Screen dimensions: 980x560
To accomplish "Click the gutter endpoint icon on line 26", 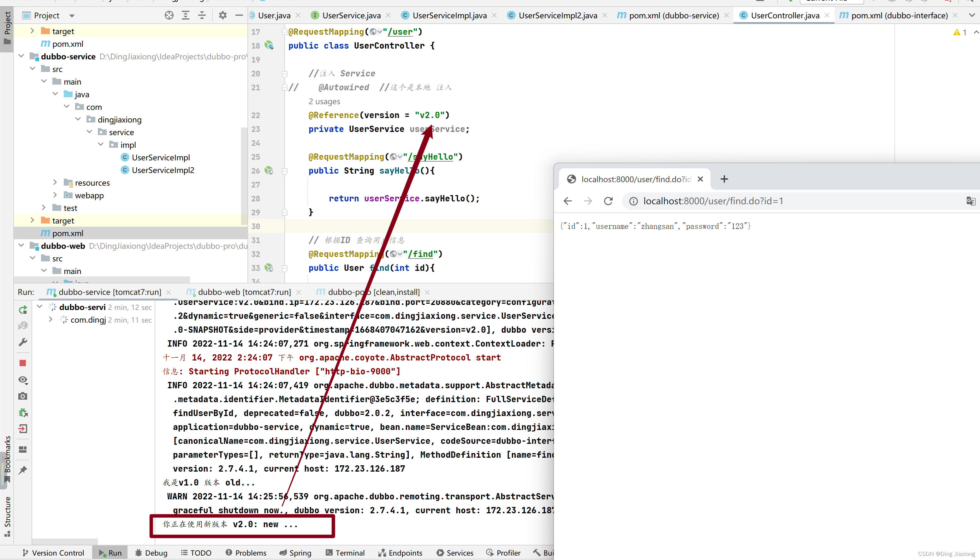I will pyautogui.click(x=269, y=171).
